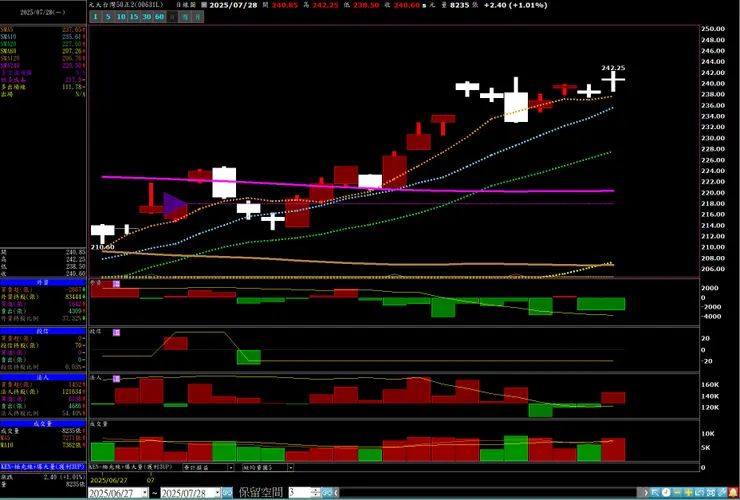Image resolution: width=740 pixels, height=500 pixels.
Task: Click the GO icon next to the 保留空間 value
Action: [327, 493]
